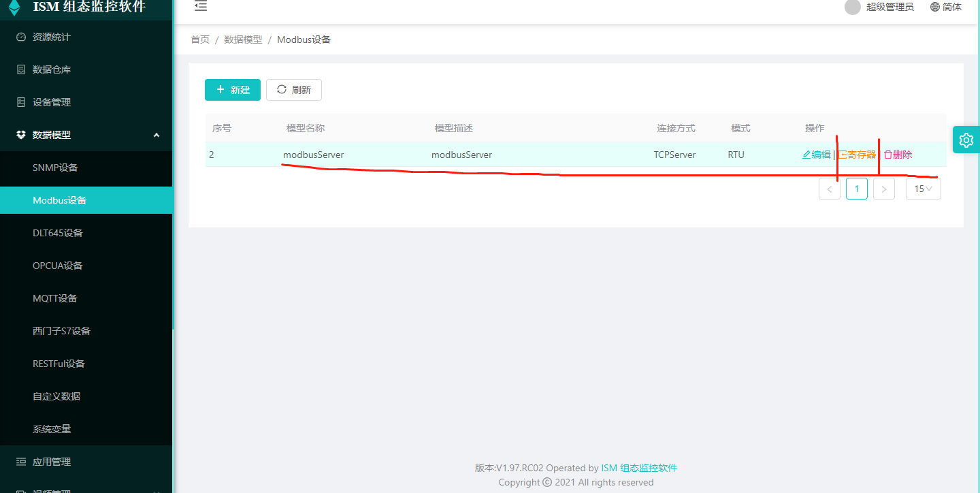Viewport: 980px width, 493px height.
Task: Select page 1 in pagination
Action: click(x=857, y=189)
